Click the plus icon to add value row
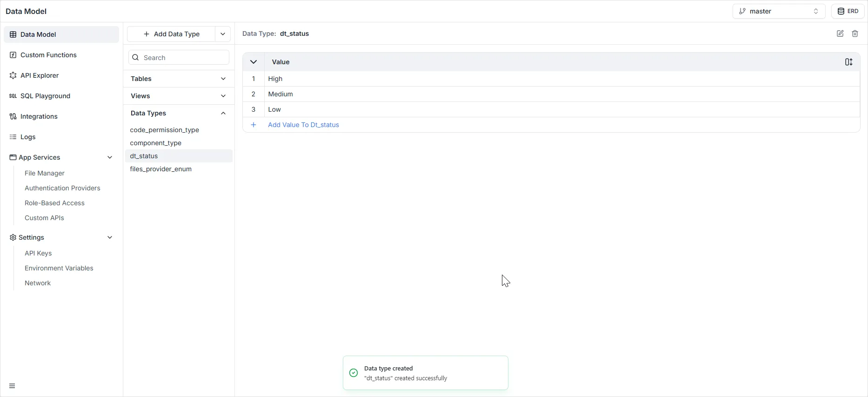This screenshot has height=397, width=868. tap(254, 125)
